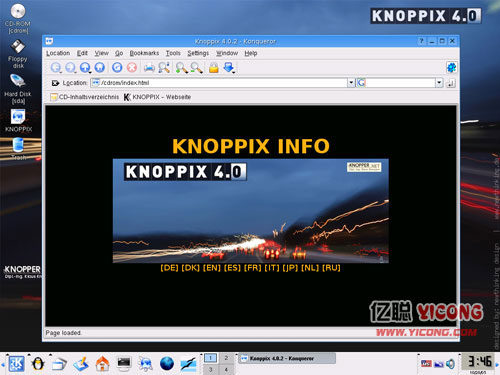This screenshot has width=500, height=375.
Task: Reload the page with the Reload icon
Action: point(117,68)
